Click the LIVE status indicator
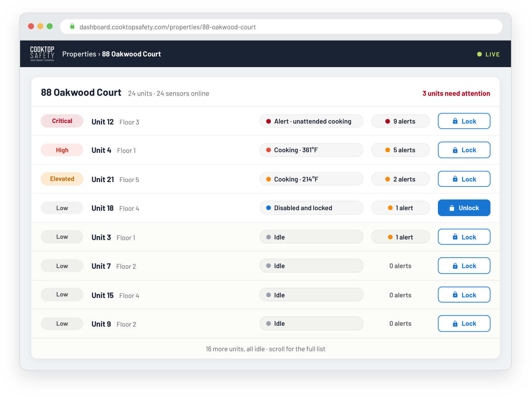Image resolution: width=532 pixels, height=397 pixels. pos(488,54)
